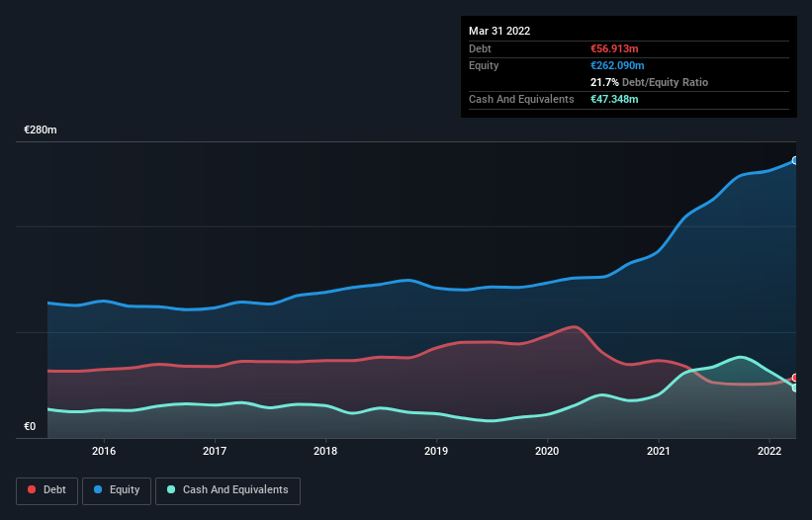Toggle the Debt series legend button

point(46,490)
